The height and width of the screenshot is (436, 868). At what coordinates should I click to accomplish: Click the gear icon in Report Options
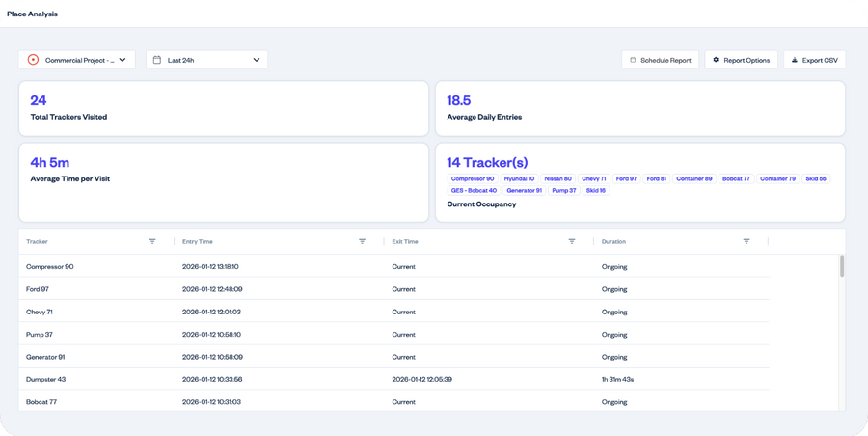[x=716, y=60]
